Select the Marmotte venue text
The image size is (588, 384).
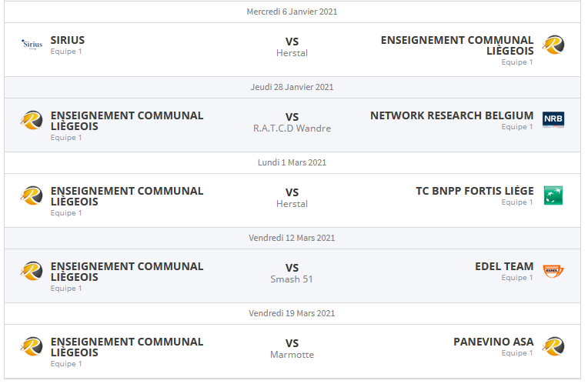[x=292, y=355]
